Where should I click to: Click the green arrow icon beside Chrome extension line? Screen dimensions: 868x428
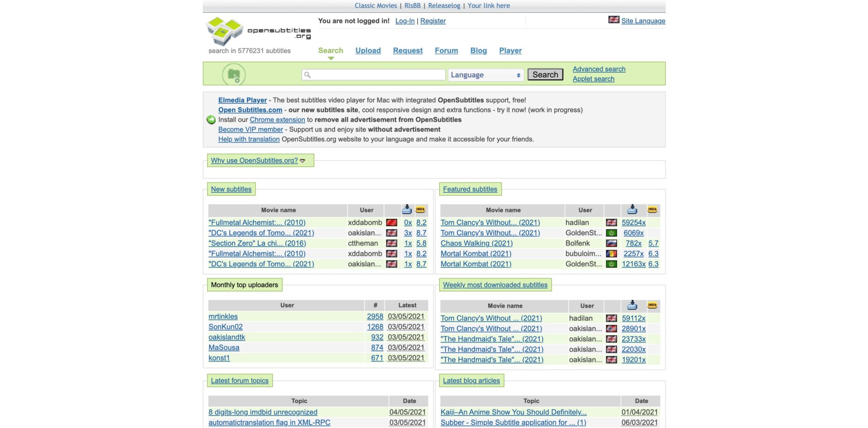click(x=211, y=120)
